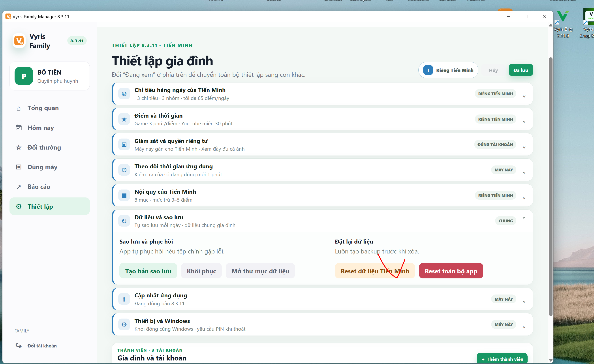Go to the Hôm nay page
The width and height of the screenshot is (594, 364).
[x=50, y=128]
